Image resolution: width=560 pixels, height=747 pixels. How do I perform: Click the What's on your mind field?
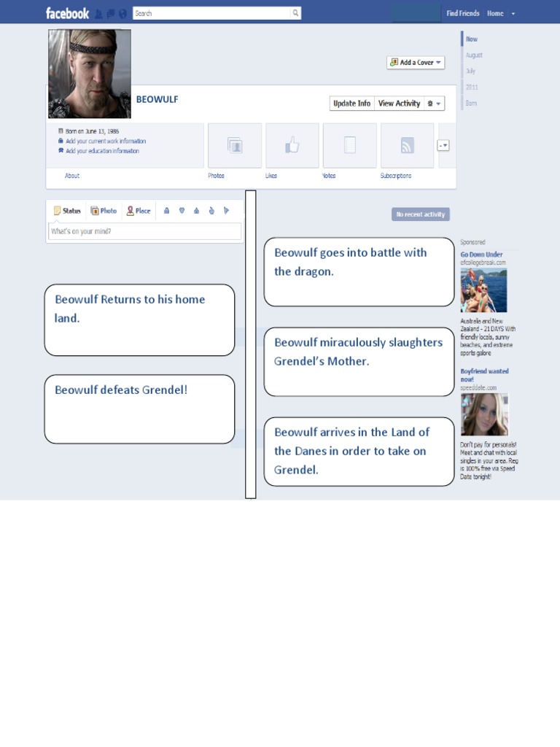(145, 231)
